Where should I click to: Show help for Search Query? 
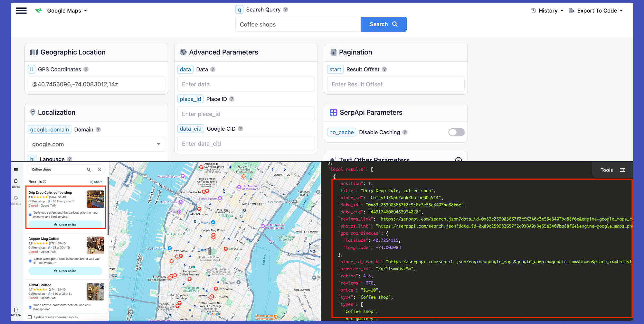(286, 10)
